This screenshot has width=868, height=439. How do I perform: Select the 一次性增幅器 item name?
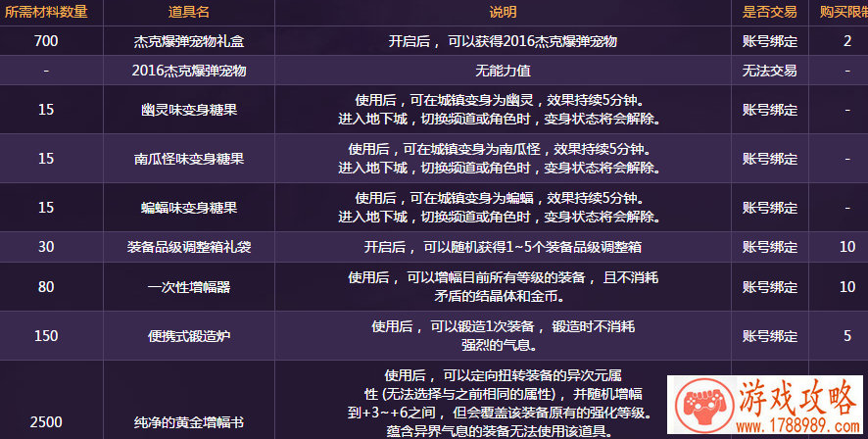tap(189, 287)
